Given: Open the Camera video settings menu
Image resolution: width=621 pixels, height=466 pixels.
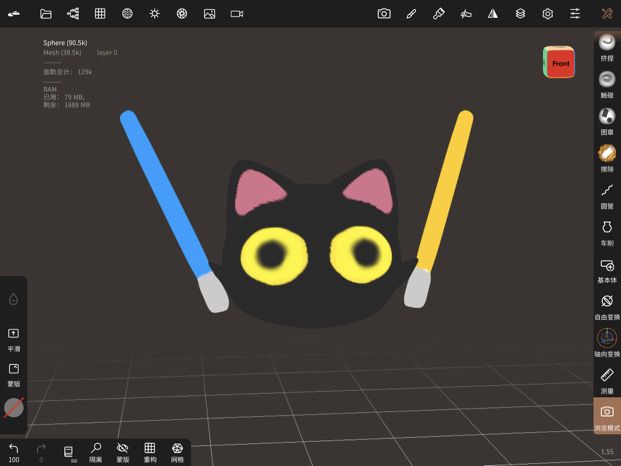Looking at the screenshot, I should [237, 14].
